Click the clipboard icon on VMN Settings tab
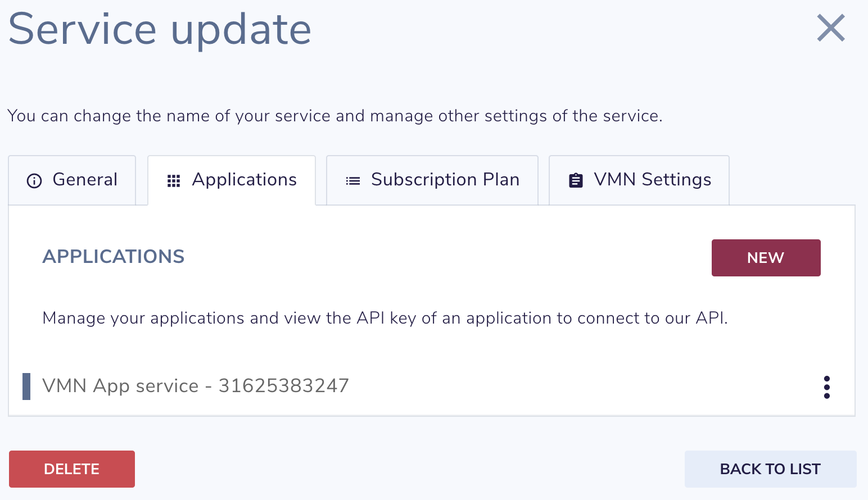Screen dimensions: 868x500 (x=575, y=180)
